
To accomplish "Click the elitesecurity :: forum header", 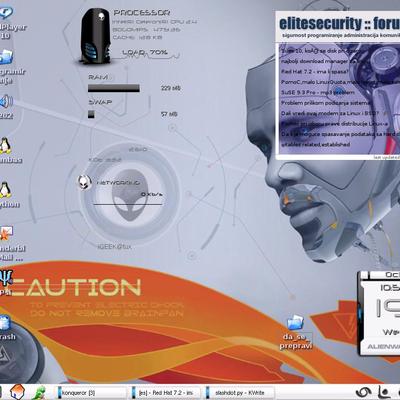I will click(x=339, y=24).
